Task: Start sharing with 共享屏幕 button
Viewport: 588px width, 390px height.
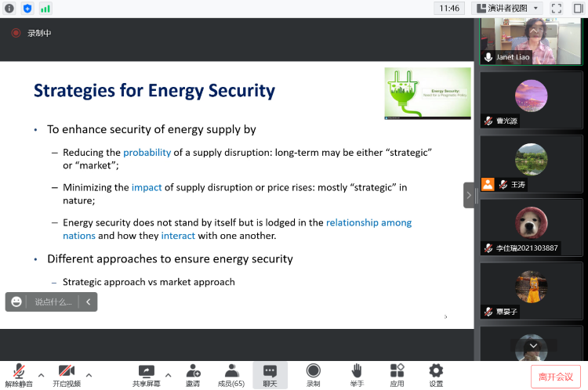Action: point(146,374)
